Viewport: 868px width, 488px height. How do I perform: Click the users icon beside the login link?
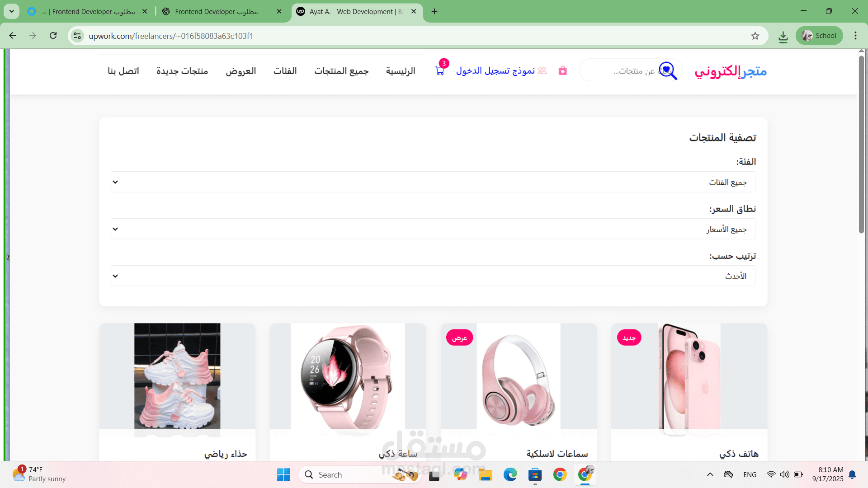point(542,70)
